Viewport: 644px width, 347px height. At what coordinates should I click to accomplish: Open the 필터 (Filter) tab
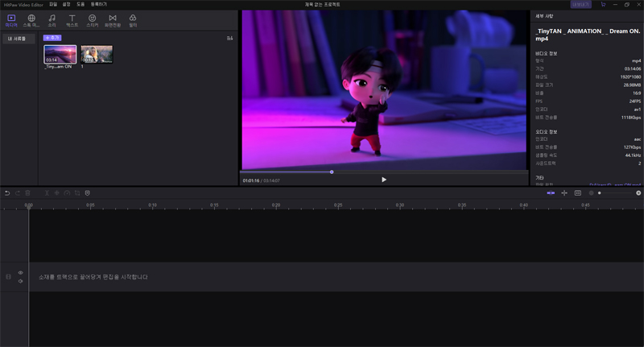pyautogui.click(x=133, y=21)
